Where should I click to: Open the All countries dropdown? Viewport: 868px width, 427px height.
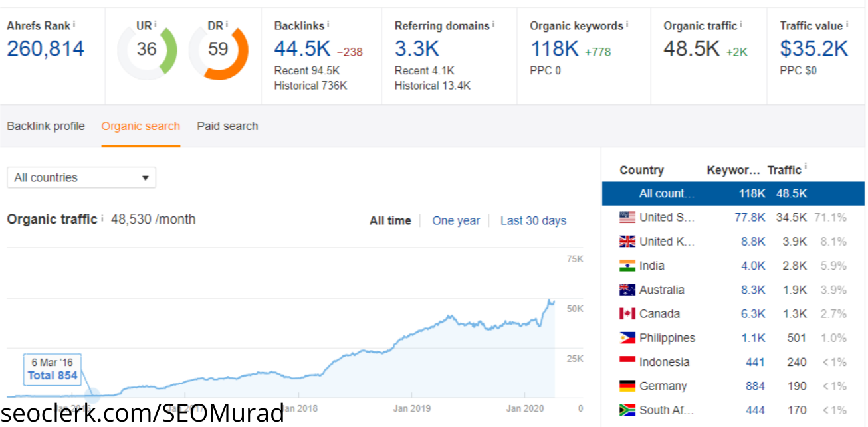tap(81, 178)
